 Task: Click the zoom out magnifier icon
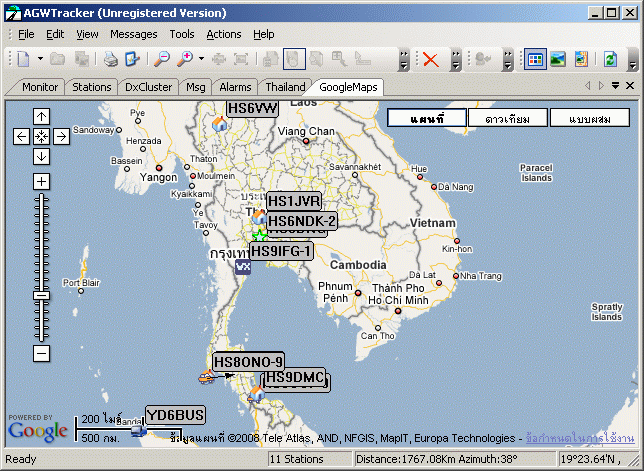click(162, 59)
